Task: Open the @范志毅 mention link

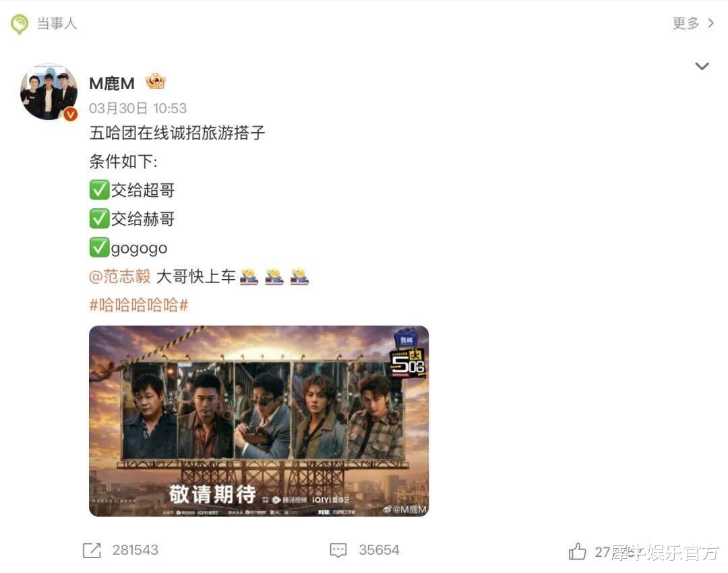Action: coord(120,276)
